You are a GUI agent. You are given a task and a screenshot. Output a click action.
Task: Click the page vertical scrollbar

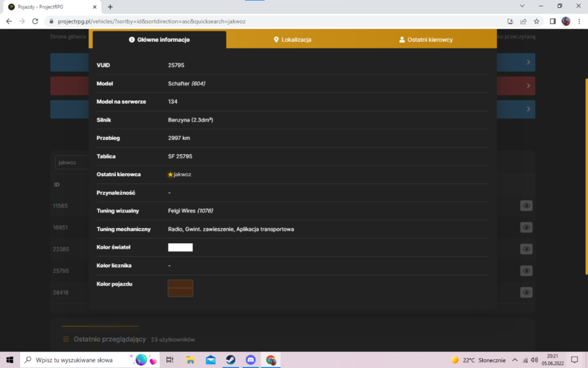tap(586, 177)
